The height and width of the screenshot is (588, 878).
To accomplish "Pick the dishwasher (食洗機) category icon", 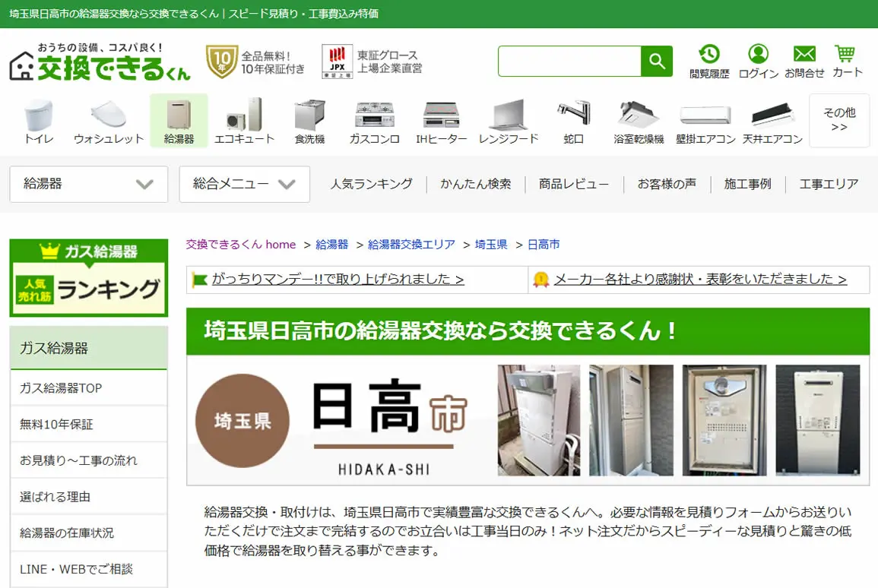I will (x=309, y=122).
